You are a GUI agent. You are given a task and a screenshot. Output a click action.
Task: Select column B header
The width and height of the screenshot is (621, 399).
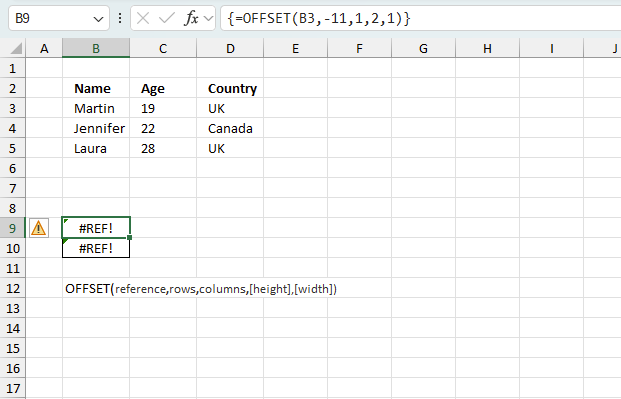coord(96,48)
